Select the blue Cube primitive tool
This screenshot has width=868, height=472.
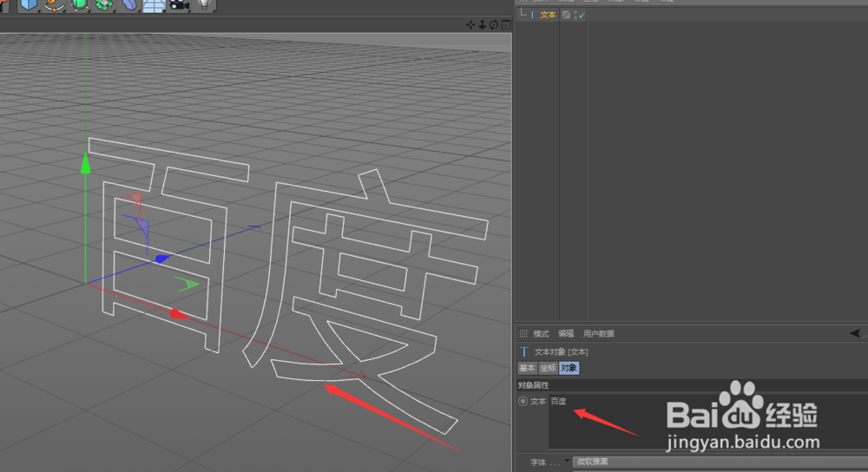coord(28,5)
